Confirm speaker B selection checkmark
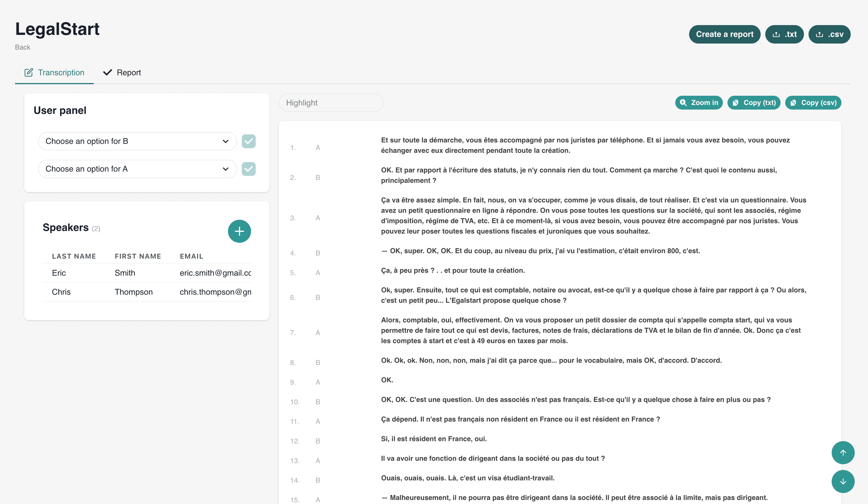The width and height of the screenshot is (868, 504). click(248, 141)
